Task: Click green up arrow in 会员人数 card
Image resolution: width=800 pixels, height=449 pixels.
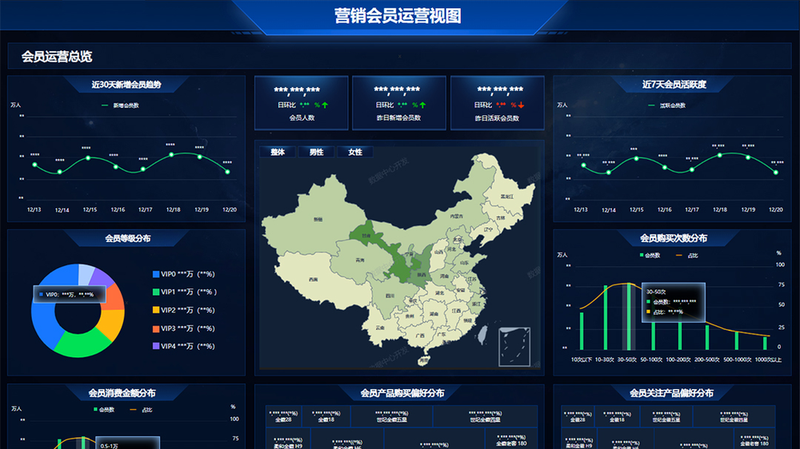Action: click(325, 105)
